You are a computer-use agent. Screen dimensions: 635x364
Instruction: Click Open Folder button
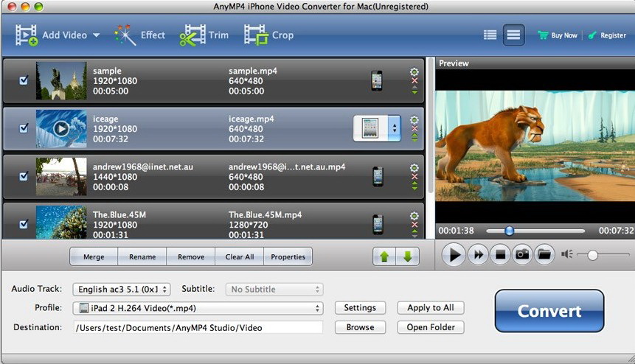(x=431, y=327)
